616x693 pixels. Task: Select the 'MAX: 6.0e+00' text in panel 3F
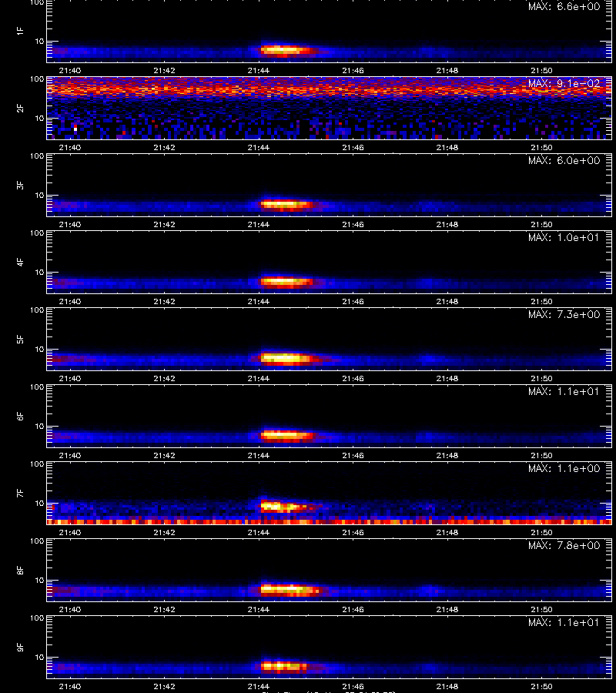click(564, 160)
